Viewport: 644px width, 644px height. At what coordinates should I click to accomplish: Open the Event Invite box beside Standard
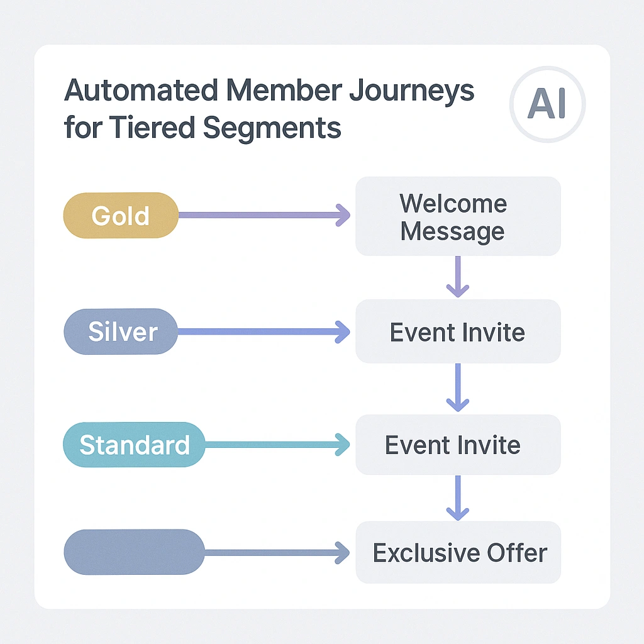click(457, 445)
